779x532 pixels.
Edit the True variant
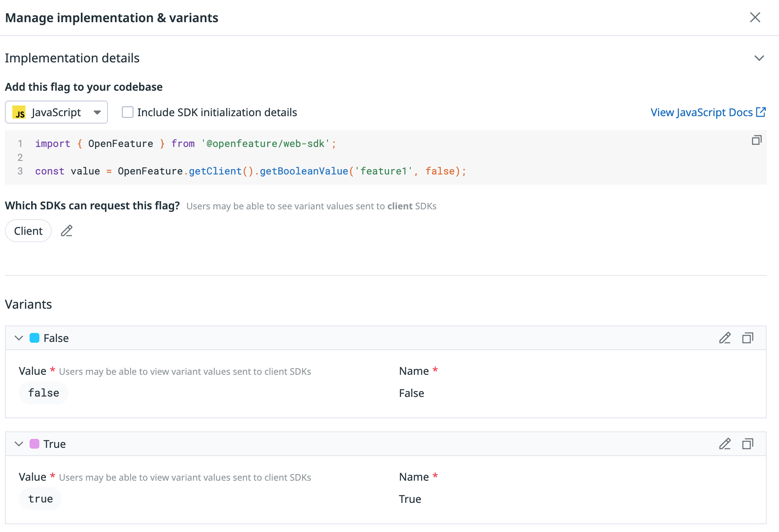(x=725, y=444)
